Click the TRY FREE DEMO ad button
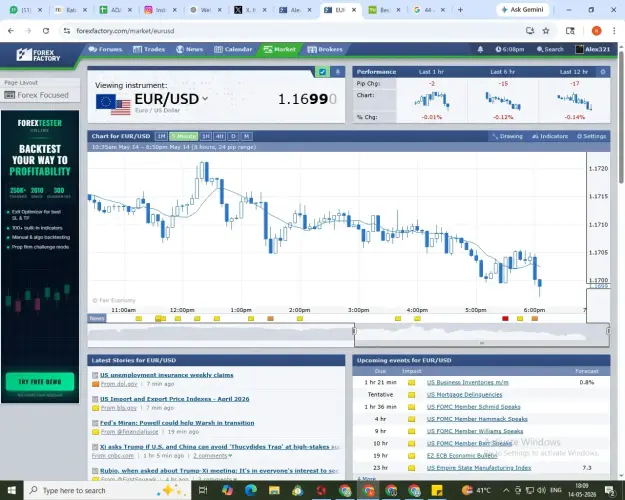 40,382
